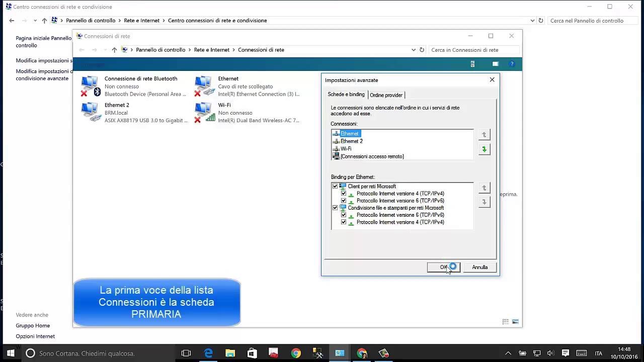Refresh the Connessioni di rete address bar
The image size is (644, 362).
pyautogui.click(x=422, y=50)
